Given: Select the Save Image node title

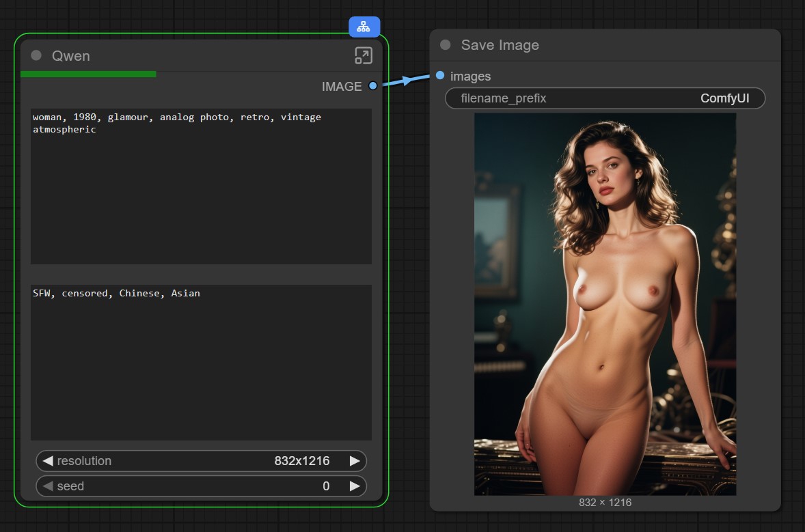Looking at the screenshot, I should 500,45.
